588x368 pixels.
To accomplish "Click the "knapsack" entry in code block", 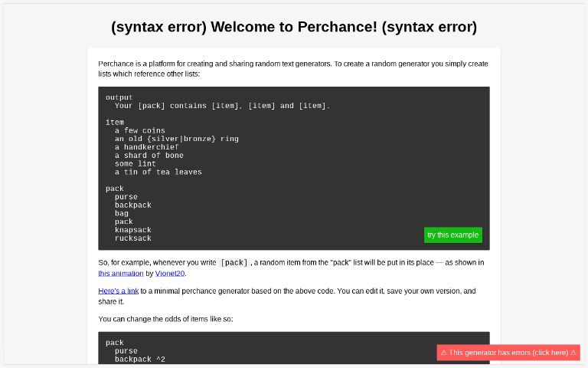I will 133,230.
